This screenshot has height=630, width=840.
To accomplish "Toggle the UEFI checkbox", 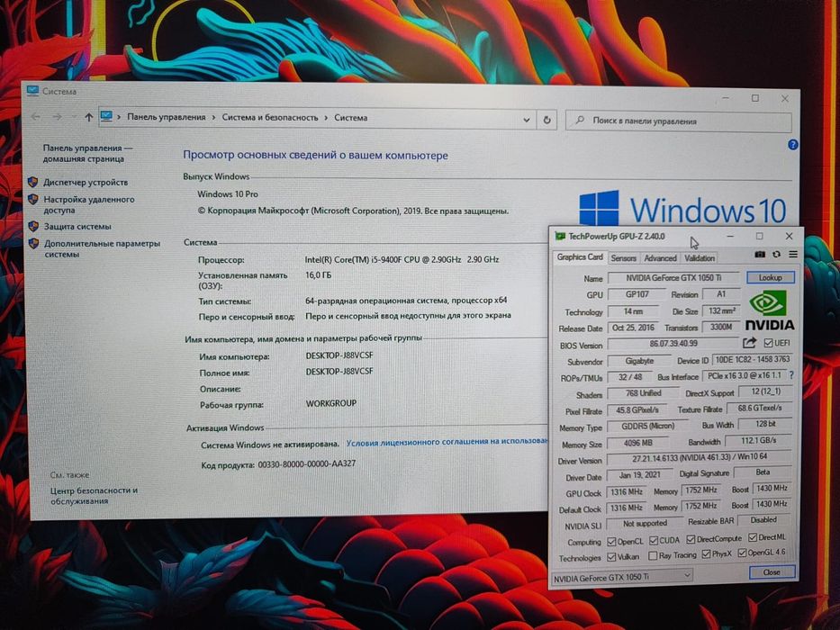I will pos(768,343).
